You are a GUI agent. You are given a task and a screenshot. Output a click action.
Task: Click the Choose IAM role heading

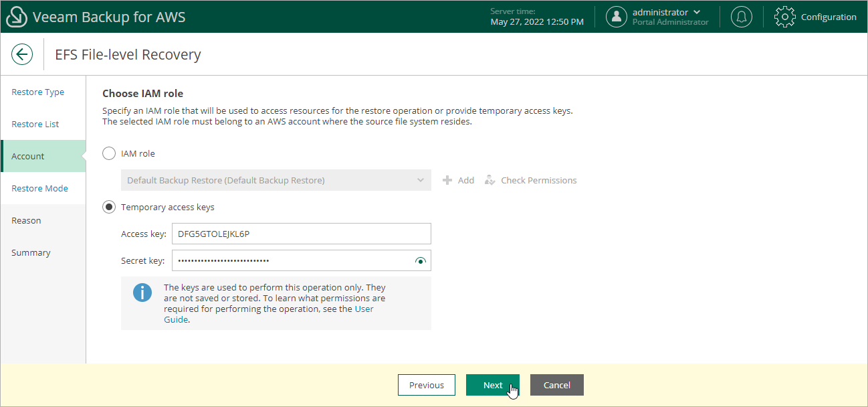point(142,93)
